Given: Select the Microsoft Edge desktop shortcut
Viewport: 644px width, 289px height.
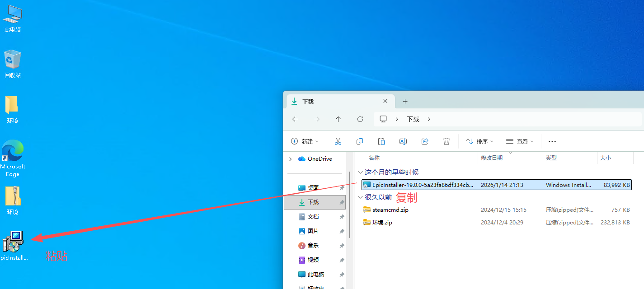Looking at the screenshot, I should coord(13,158).
